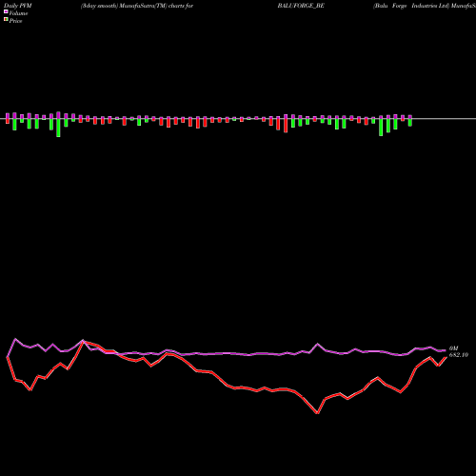Click the '0M' volume value label

pos(454,348)
